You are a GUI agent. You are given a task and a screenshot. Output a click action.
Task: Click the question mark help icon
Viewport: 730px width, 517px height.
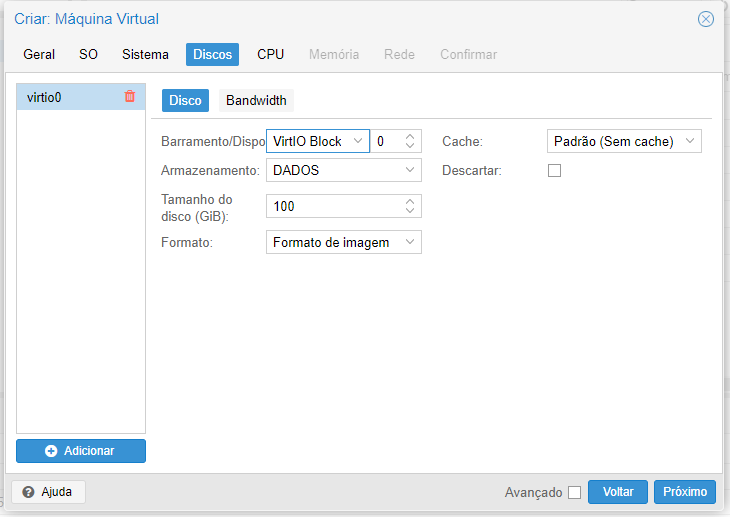(28, 492)
